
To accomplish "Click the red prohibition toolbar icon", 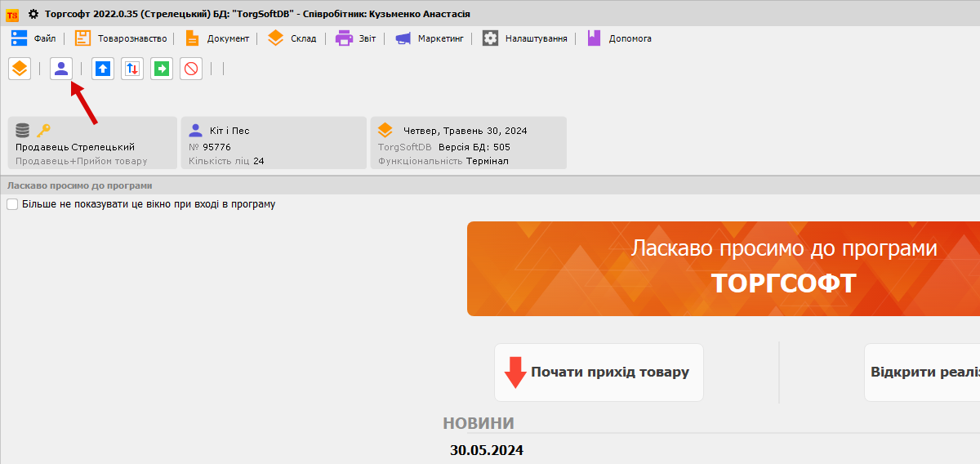I will (x=191, y=69).
